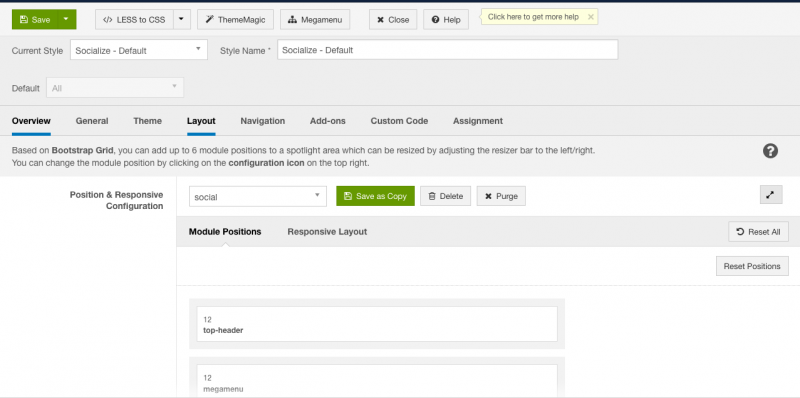Click the Reset Positions button

click(x=752, y=266)
